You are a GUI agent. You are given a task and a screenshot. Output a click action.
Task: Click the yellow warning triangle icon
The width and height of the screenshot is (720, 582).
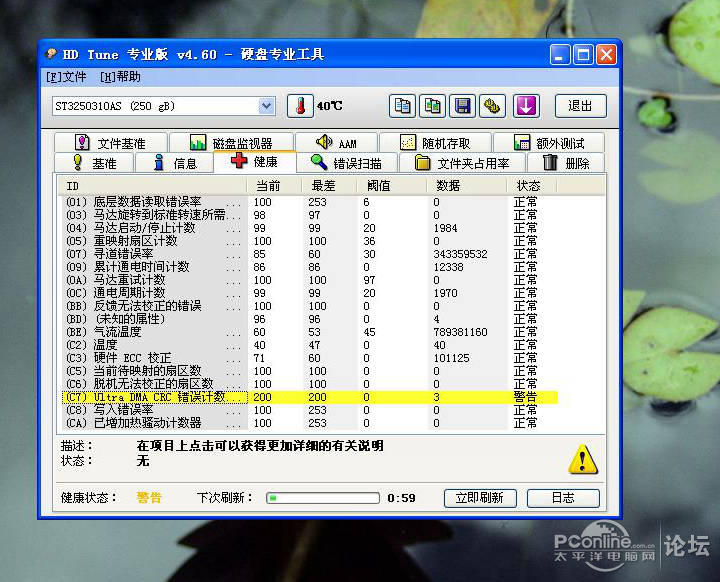click(583, 459)
